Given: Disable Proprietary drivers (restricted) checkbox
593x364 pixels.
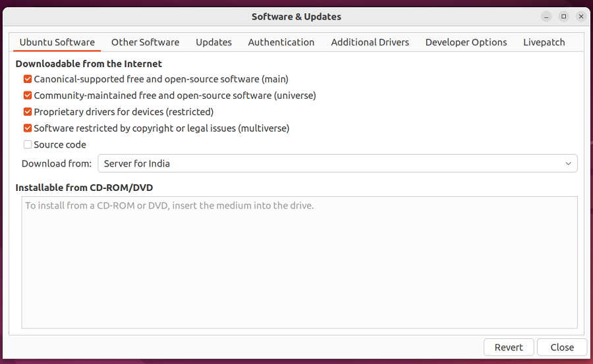Looking at the screenshot, I should click(28, 112).
